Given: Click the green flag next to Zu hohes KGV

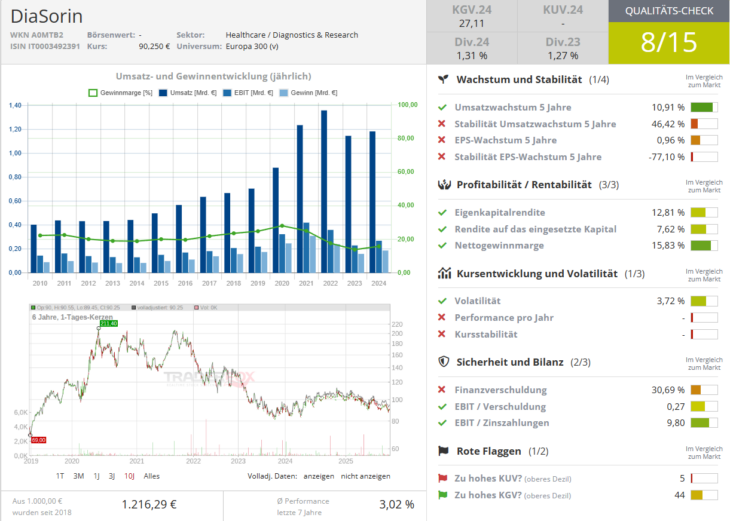Looking at the screenshot, I should point(442,495).
